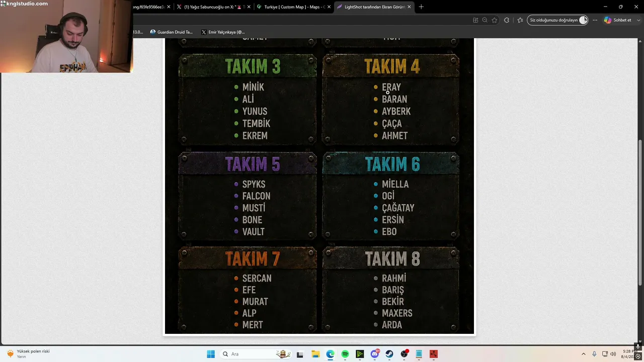Open Guardian Druid bookmark

click(x=171, y=32)
